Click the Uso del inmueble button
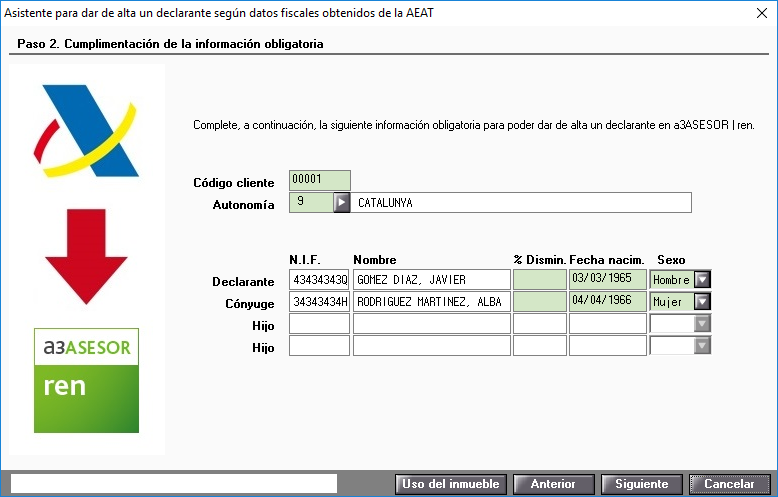 coord(451,484)
